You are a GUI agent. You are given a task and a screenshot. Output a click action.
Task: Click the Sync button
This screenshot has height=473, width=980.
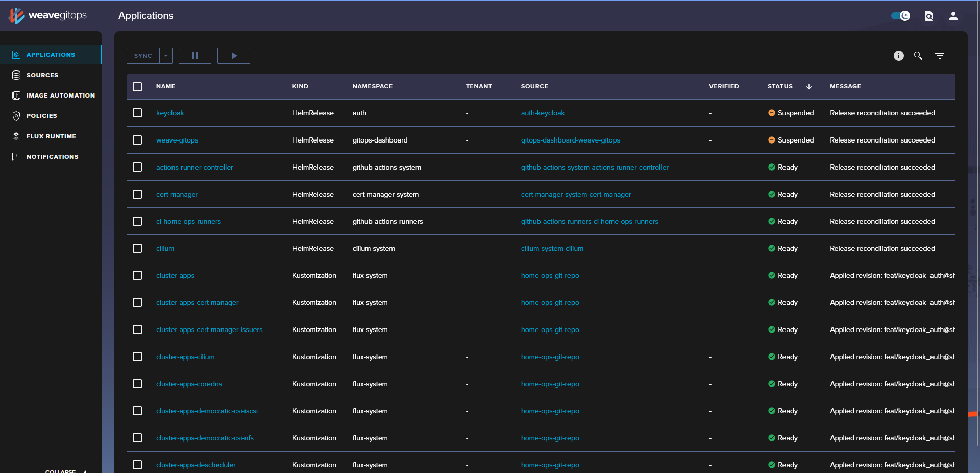tap(143, 56)
